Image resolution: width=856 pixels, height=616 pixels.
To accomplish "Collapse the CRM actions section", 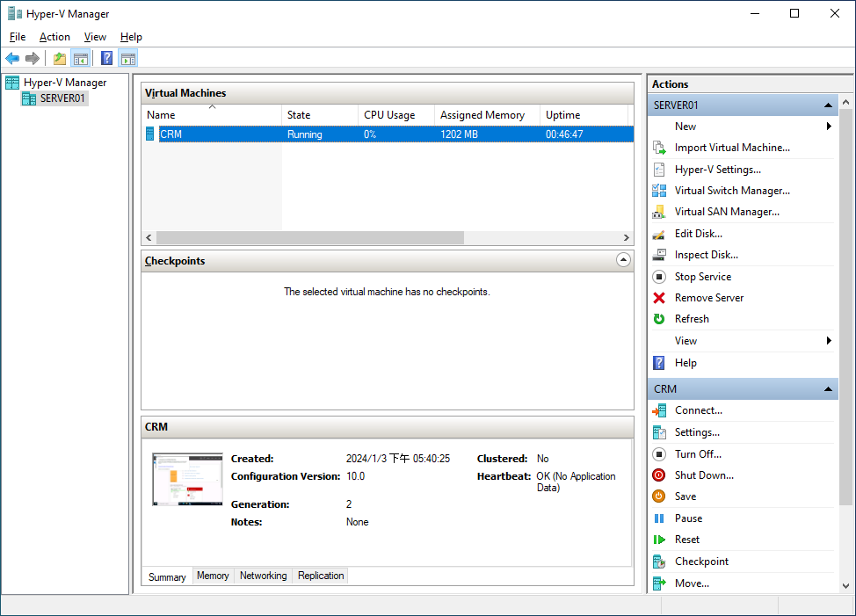I will 827,389.
